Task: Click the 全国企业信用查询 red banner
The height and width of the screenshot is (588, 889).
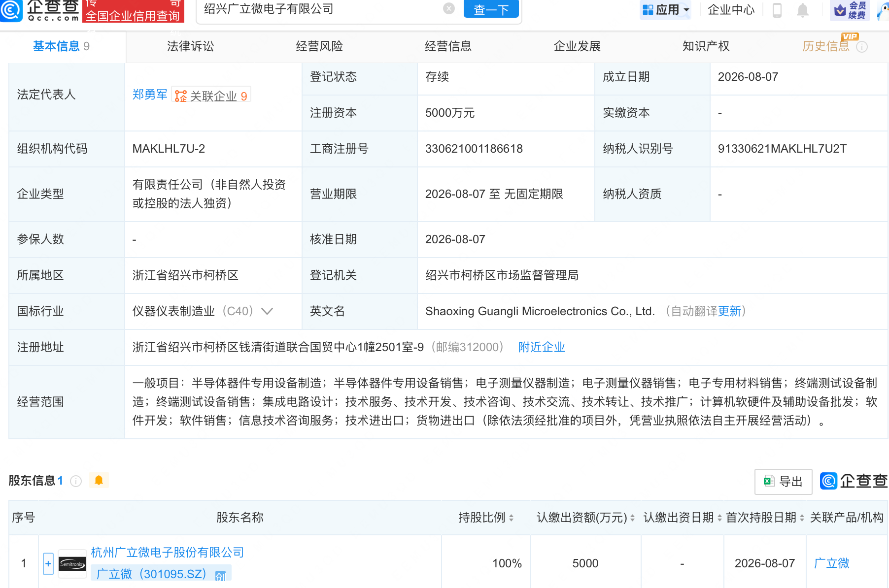Action: pyautogui.click(x=133, y=12)
